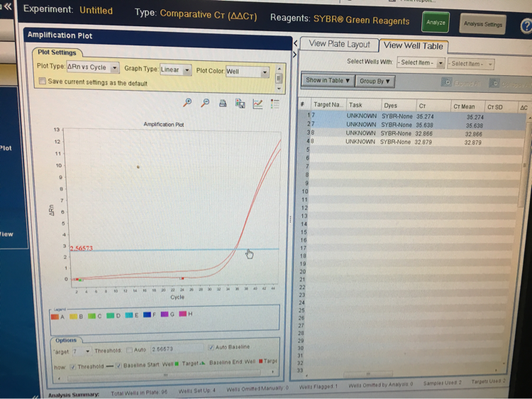Select table row with Ct 35.274
The height and width of the screenshot is (399, 532).
coord(413,116)
